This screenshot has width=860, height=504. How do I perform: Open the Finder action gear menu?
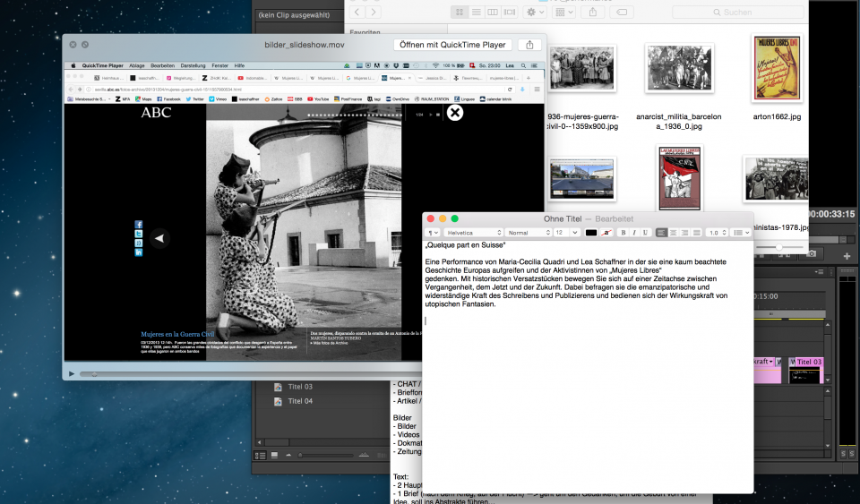tap(535, 12)
